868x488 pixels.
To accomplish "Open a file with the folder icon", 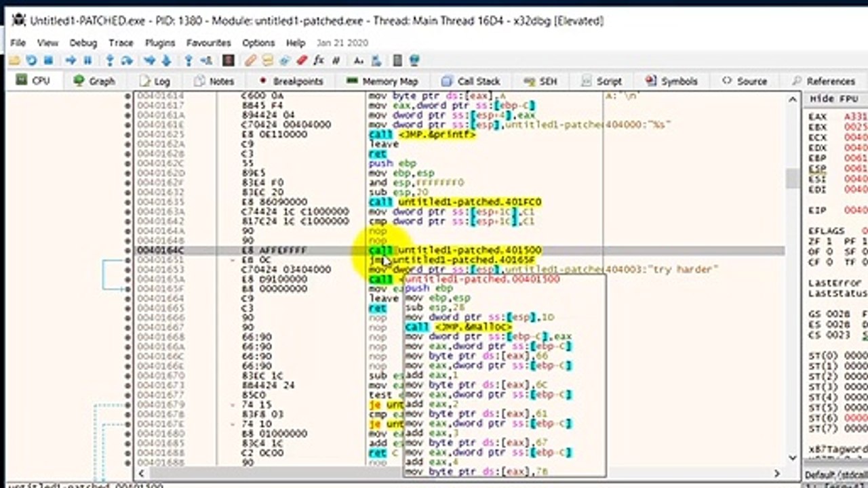I will point(14,60).
